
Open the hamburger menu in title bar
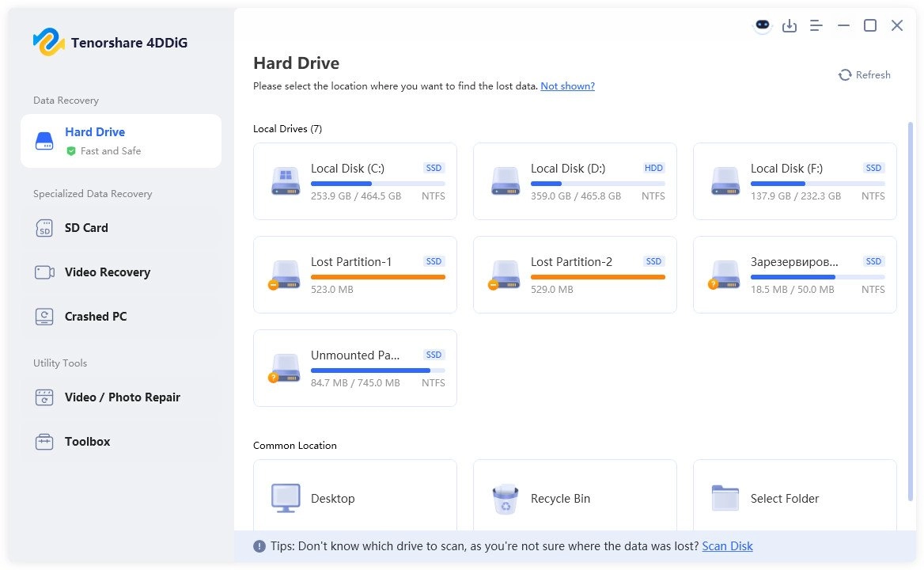tap(816, 26)
